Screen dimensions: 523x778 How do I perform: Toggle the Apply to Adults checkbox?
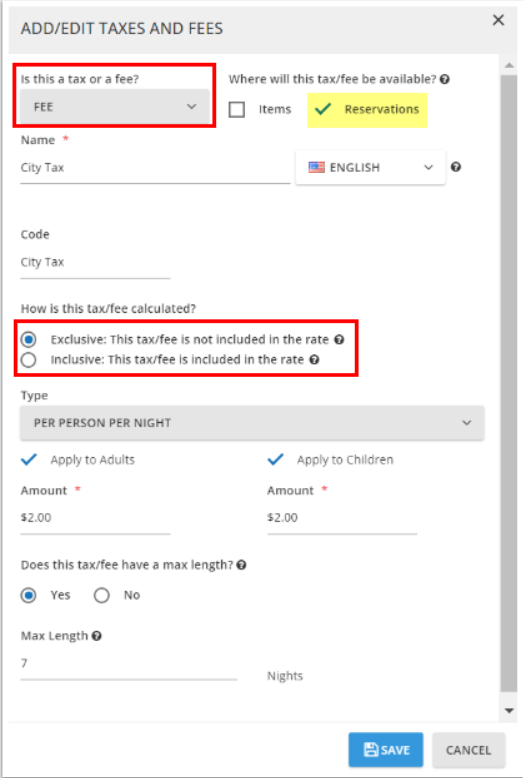click(x=29, y=459)
